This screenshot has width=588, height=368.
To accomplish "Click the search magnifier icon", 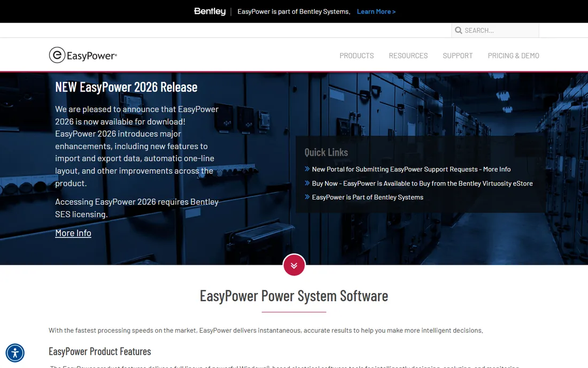I will (458, 30).
